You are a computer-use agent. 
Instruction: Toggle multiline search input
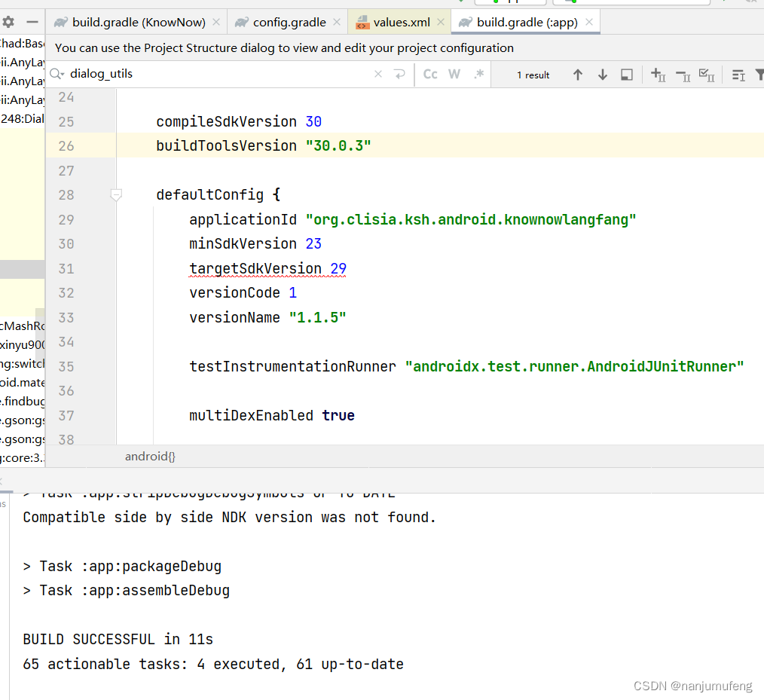pyautogui.click(x=398, y=74)
